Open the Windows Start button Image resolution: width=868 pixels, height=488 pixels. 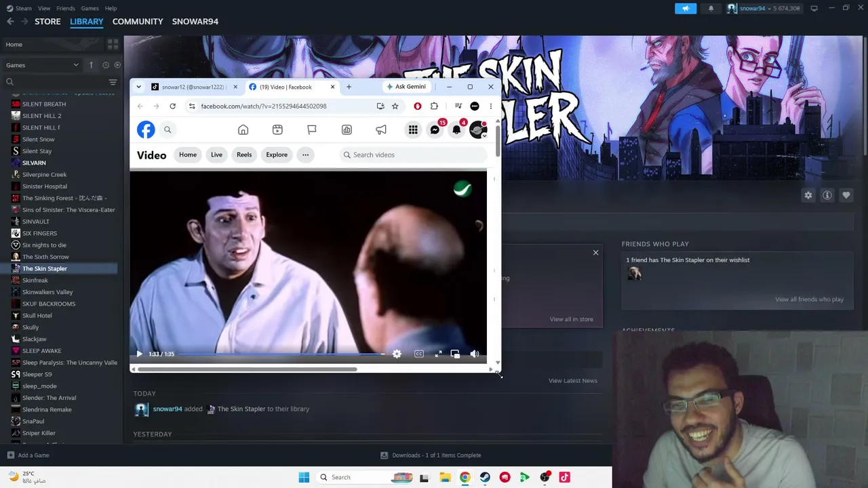pos(304,477)
